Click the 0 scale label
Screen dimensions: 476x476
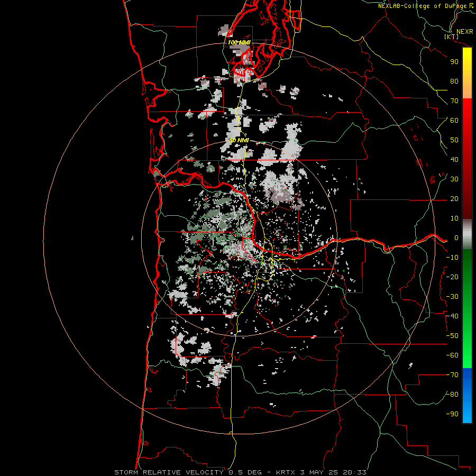click(456, 238)
